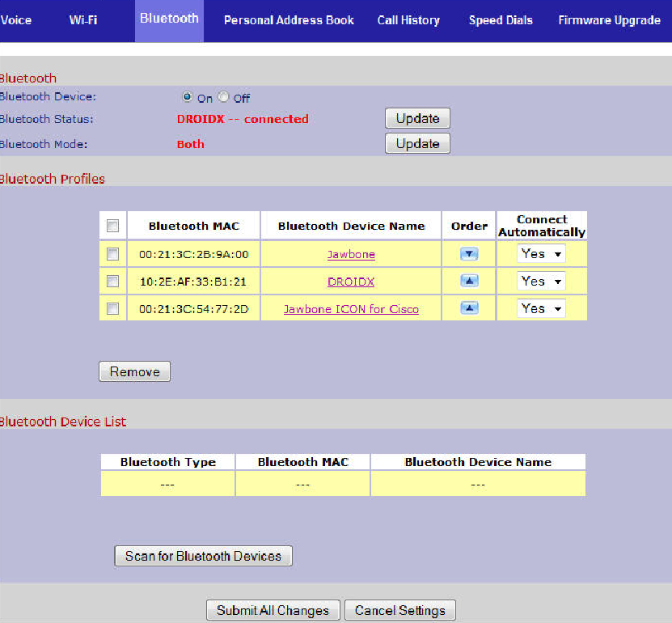Viewport: 672px width, 623px height.
Task: Move Jawbone ICON for Cisco up in order
Action: pyautogui.click(x=469, y=308)
